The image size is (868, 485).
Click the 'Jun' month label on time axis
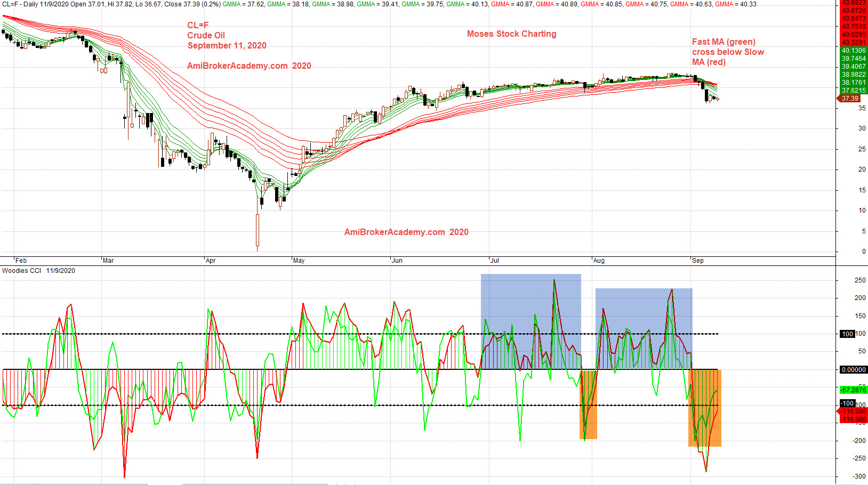click(x=397, y=261)
